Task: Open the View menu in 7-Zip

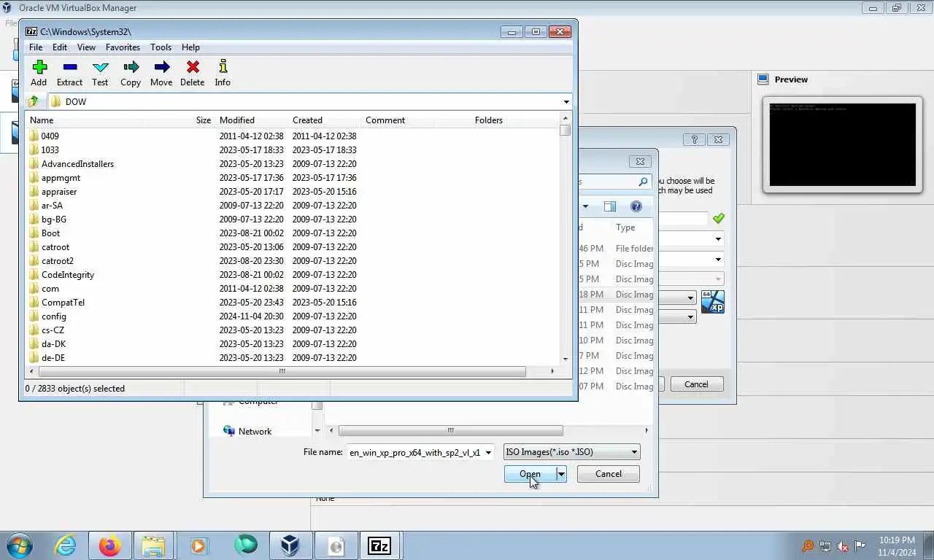Action: pos(86,47)
